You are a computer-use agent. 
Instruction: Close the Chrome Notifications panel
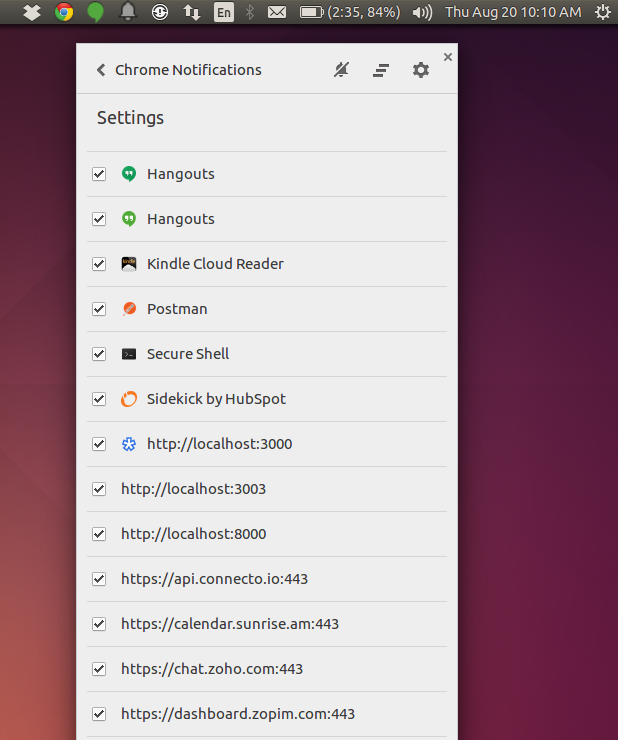click(x=448, y=57)
